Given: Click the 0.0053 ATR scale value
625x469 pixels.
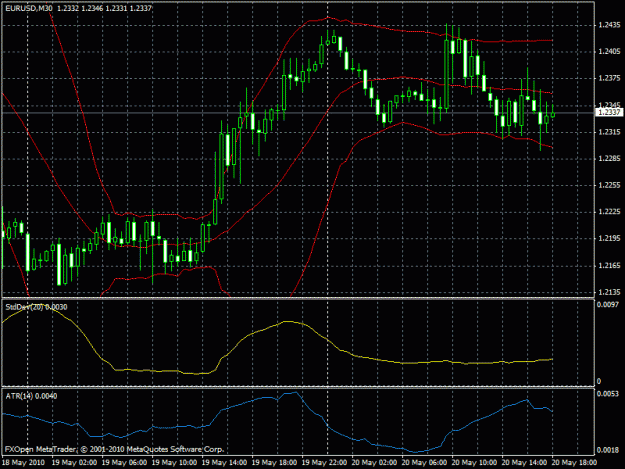Looking at the screenshot, I should [608, 394].
